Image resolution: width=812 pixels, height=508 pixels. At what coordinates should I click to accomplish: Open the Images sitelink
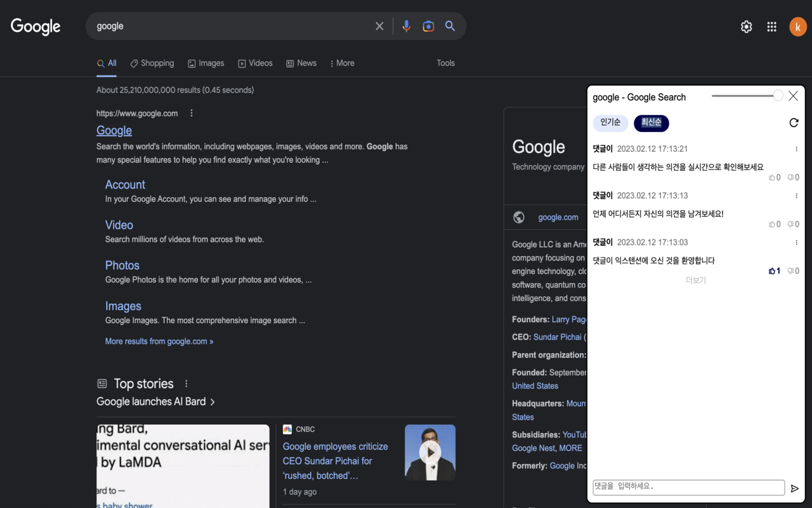(x=123, y=306)
